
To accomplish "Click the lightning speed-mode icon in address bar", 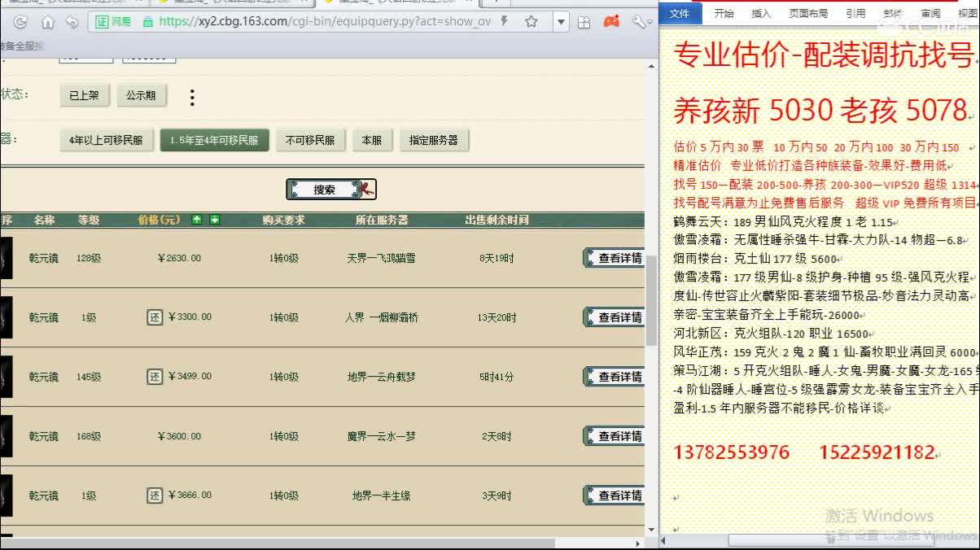I will point(505,21).
